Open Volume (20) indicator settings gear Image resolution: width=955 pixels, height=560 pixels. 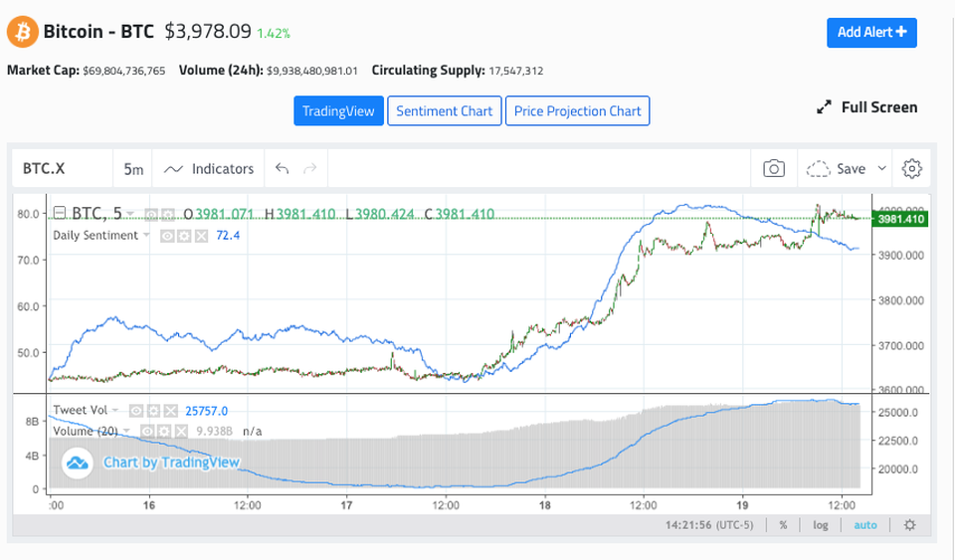[x=164, y=431]
